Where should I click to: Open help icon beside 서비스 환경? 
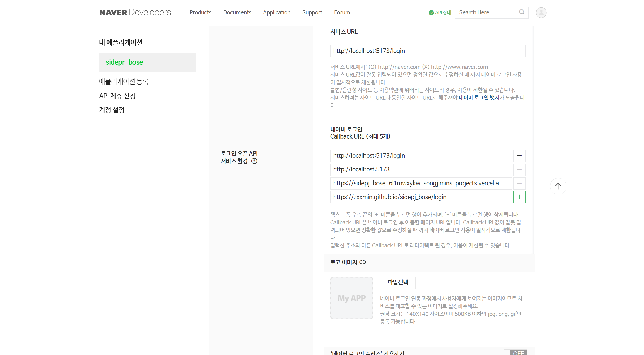click(x=254, y=161)
